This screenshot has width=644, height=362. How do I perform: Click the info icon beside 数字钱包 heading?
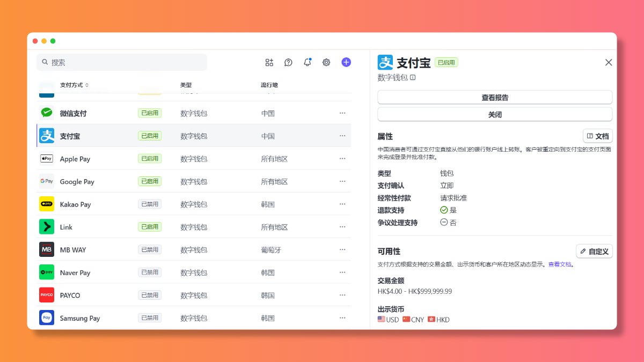coord(413,78)
